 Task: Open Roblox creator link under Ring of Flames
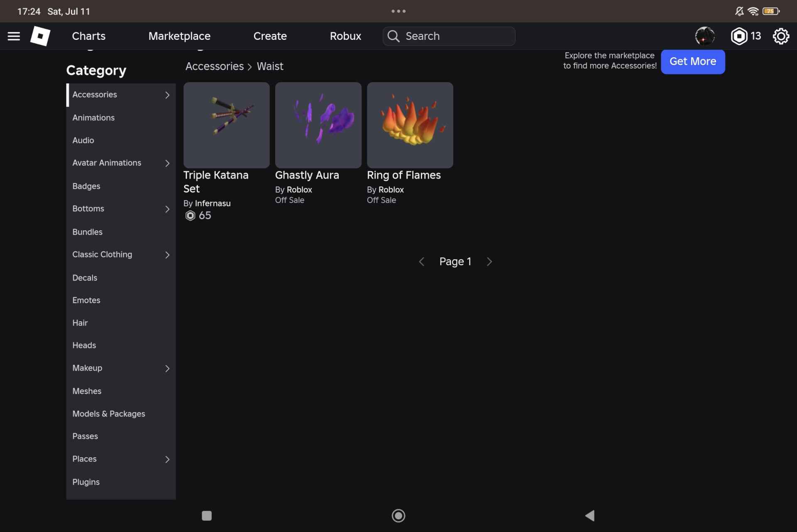click(x=391, y=190)
